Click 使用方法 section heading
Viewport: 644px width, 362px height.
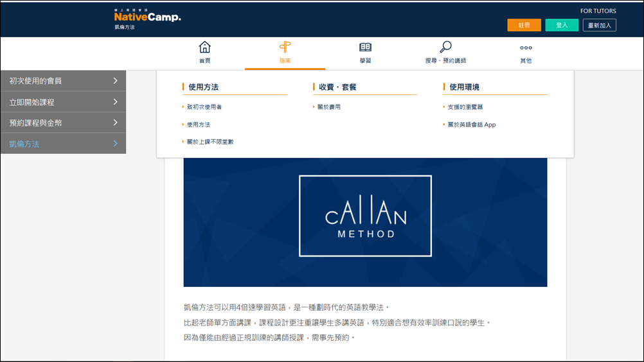[203, 87]
